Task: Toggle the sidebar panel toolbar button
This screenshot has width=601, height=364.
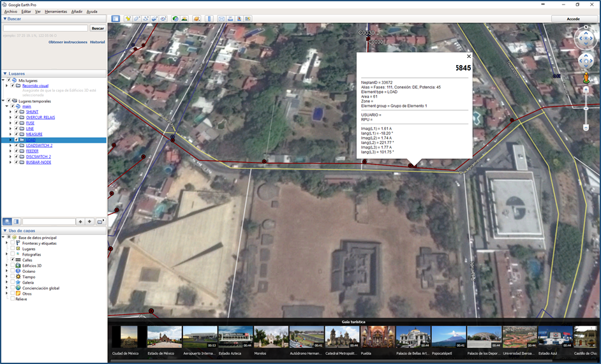Action: click(115, 18)
